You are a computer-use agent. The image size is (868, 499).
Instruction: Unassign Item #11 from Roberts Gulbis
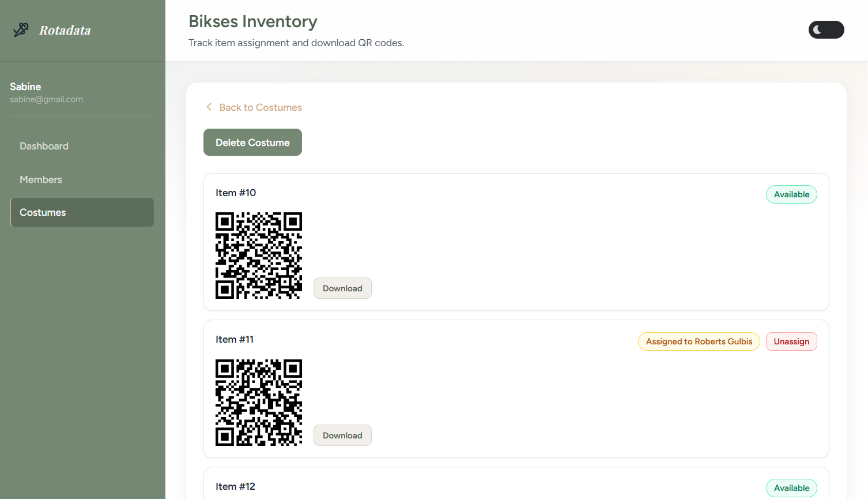click(x=791, y=342)
